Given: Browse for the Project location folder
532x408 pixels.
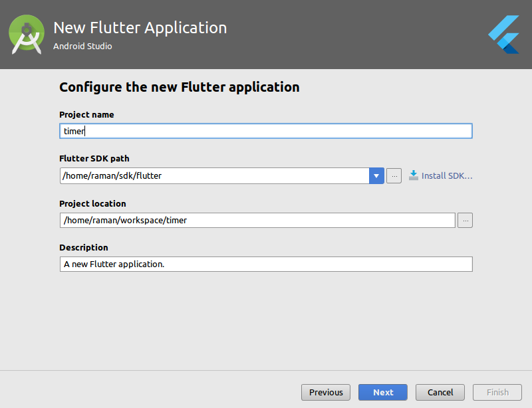Looking at the screenshot, I should 465,221.
